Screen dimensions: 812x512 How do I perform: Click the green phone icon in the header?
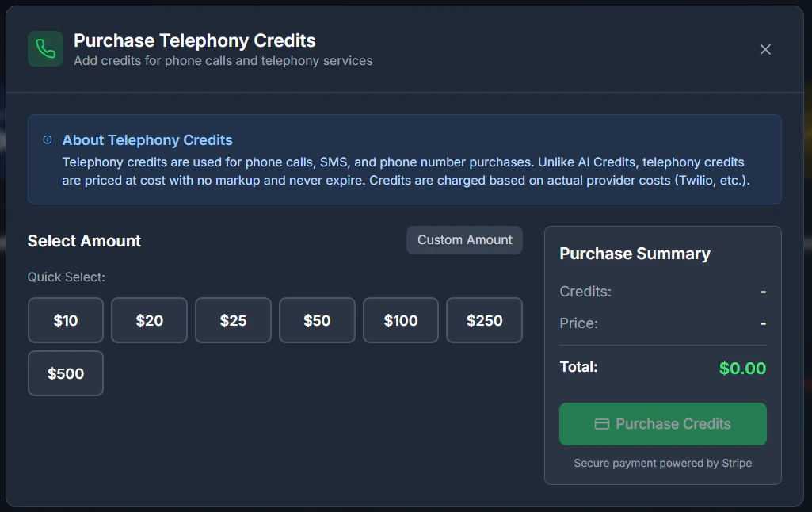tap(45, 48)
